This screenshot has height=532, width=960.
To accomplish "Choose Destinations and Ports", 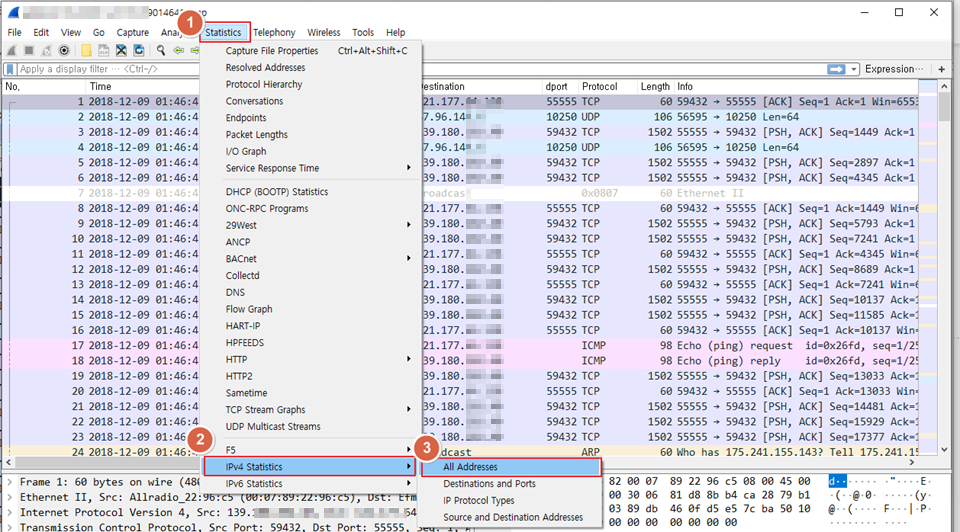I will coord(512,484).
